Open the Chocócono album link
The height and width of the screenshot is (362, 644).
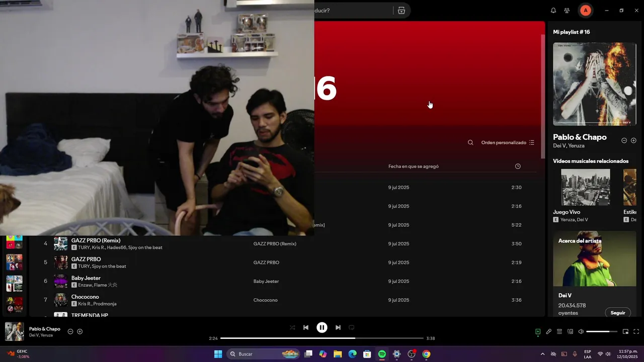click(266, 300)
